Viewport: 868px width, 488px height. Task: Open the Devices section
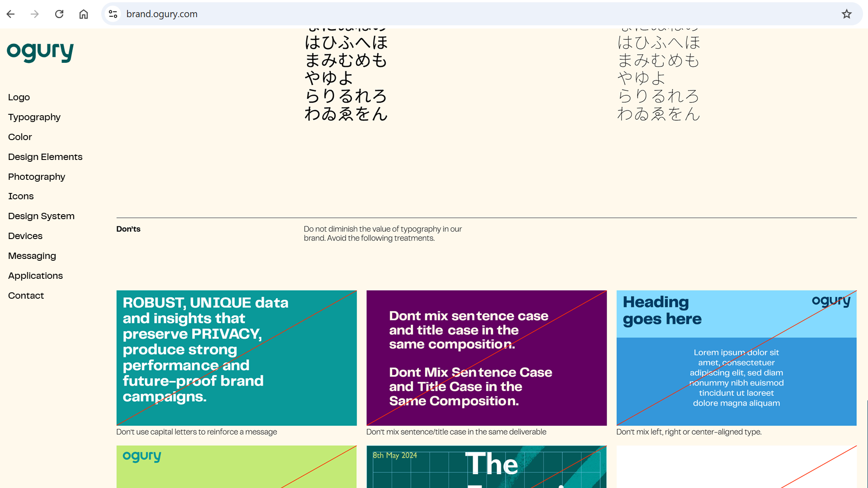(25, 236)
